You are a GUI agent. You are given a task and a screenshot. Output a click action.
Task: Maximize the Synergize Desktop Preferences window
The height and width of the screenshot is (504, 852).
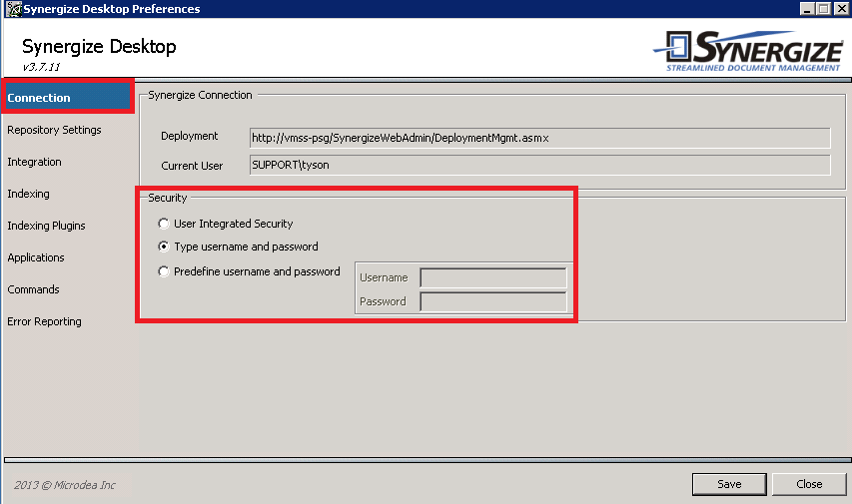pos(824,9)
